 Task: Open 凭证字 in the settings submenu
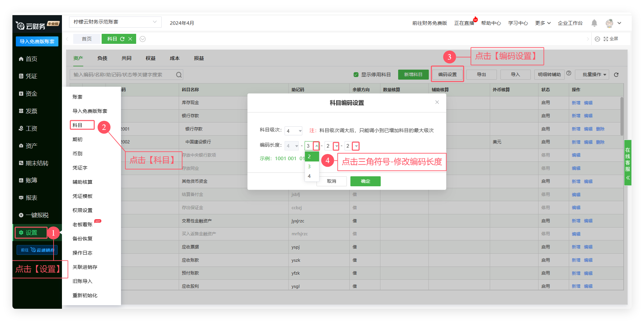(x=80, y=168)
